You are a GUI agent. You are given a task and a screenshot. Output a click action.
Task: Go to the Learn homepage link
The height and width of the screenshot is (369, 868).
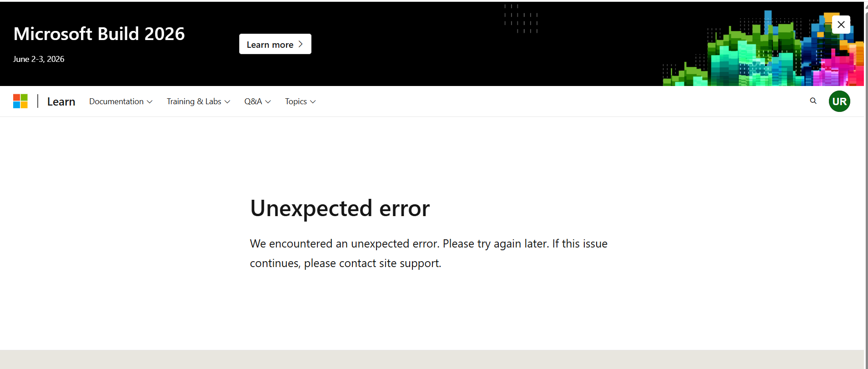(x=61, y=101)
